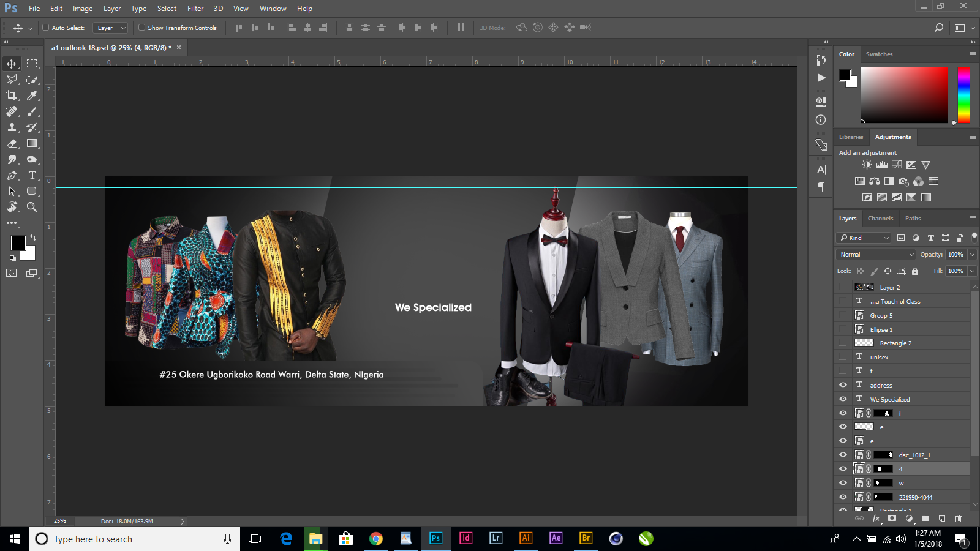The height and width of the screenshot is (551, 980).
Task: Open the Filter menu
Action: 195,8
